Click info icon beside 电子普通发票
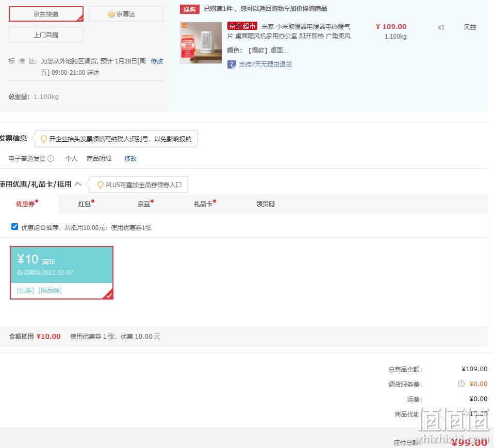Image resolution: width=494 pixels, height=448 pixels. click(x=51, y=158)
